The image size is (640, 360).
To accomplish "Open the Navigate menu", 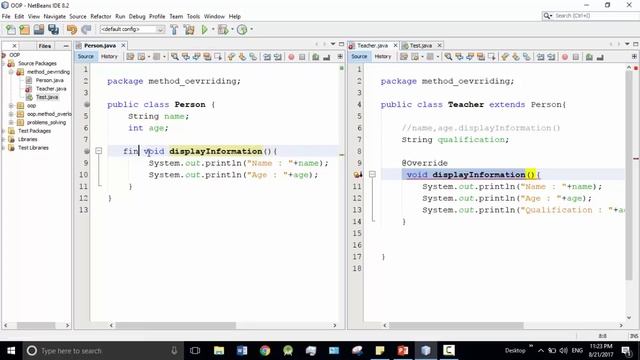I will pyautogui.click(x=55, y=16).
